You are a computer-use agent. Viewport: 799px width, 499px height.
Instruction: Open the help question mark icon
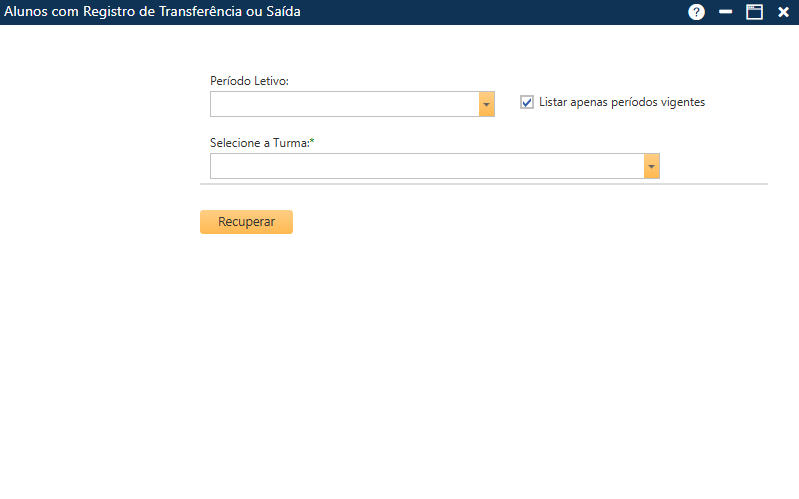697,12
